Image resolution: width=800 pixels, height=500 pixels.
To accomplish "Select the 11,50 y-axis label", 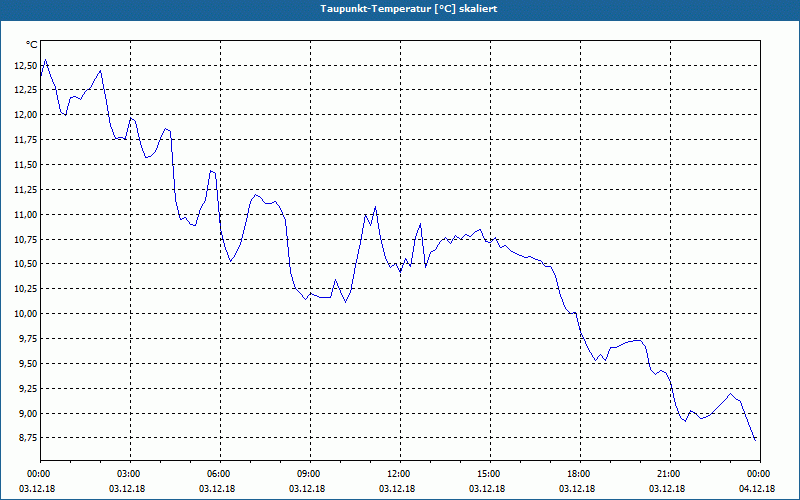I will [x=26, y=164].
